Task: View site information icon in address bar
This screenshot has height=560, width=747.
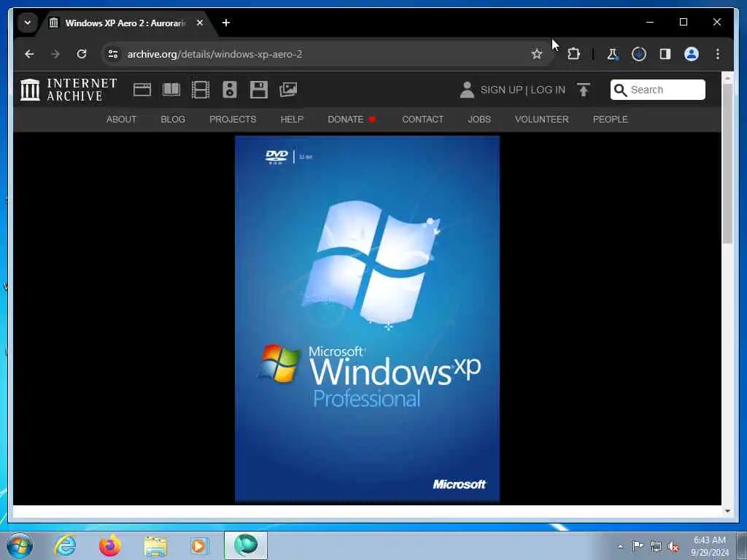Action: pos(113,54)
